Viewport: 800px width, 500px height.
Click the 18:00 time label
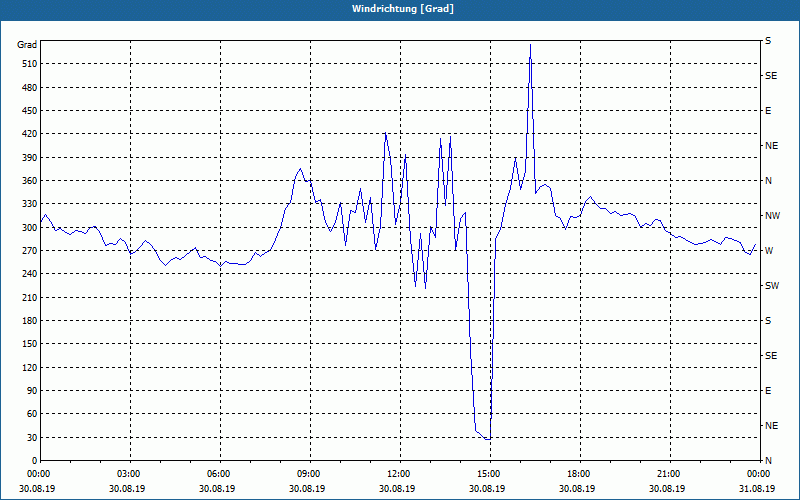click(x=577, y=474)
